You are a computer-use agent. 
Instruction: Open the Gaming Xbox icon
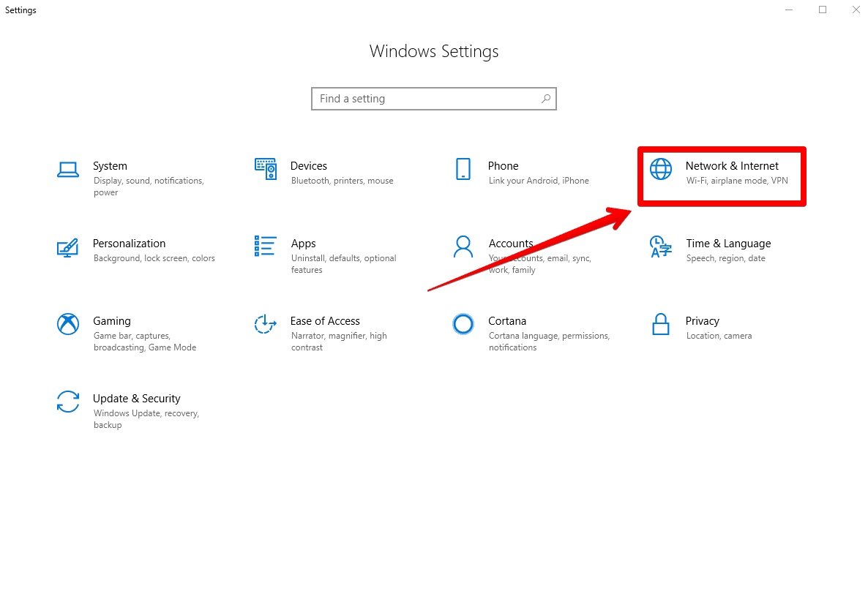point(68,324)
